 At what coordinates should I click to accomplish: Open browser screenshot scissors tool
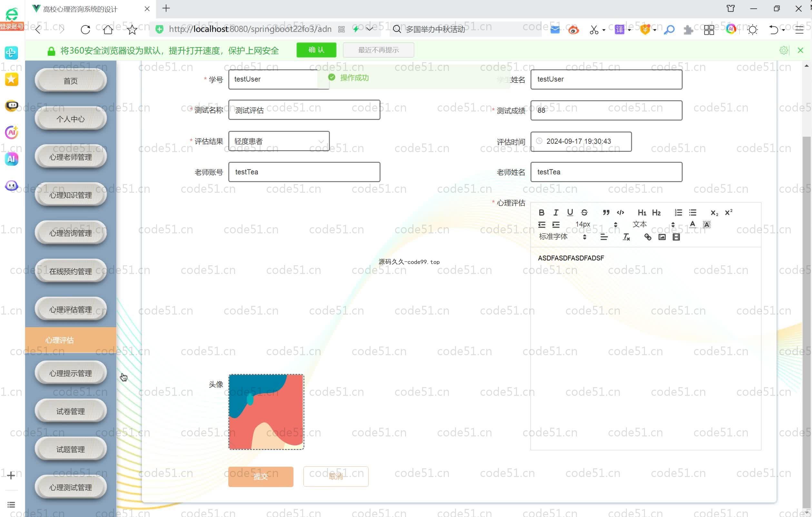(593, 30)
